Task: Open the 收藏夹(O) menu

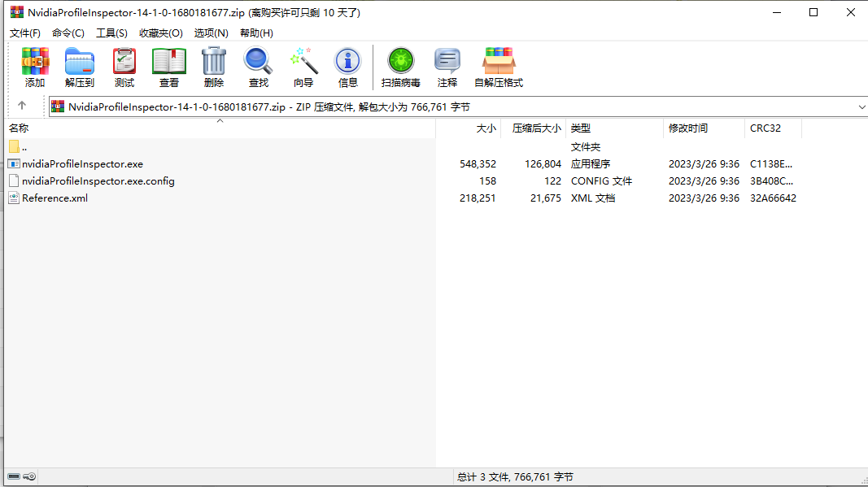Action: (x=160, y=33)
